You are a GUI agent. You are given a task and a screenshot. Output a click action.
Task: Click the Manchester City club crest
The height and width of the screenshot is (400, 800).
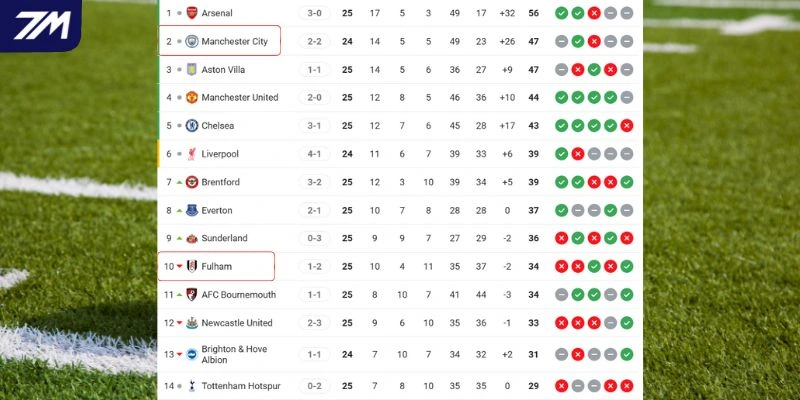tap(192, 42)
